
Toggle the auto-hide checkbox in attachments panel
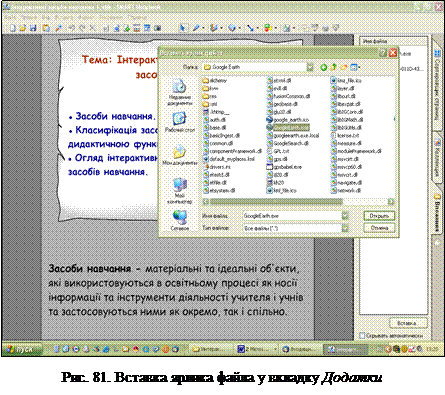362,335
